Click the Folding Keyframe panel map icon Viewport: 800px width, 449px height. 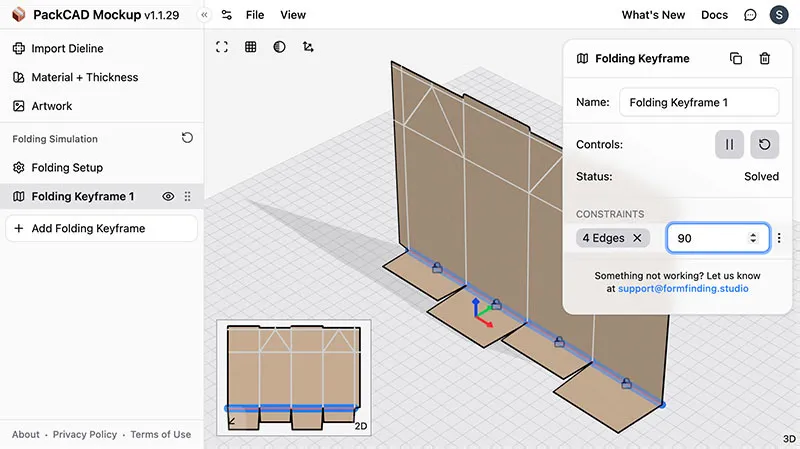click(582, 59)
